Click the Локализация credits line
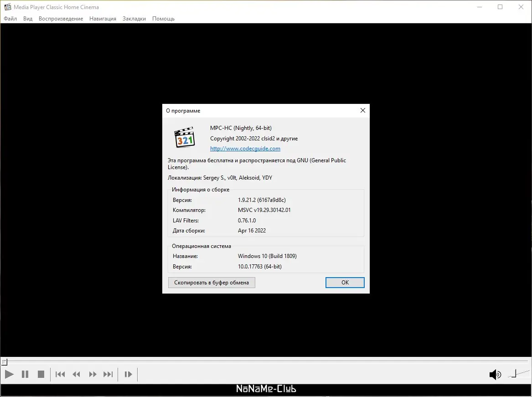This screenshot has width=532, height=397. pyautogui.click(x=220, y=177)
